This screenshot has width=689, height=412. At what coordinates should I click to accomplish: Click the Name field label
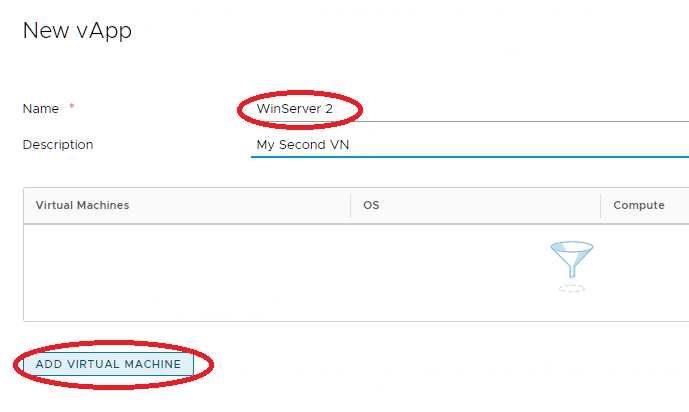[40, 108]
